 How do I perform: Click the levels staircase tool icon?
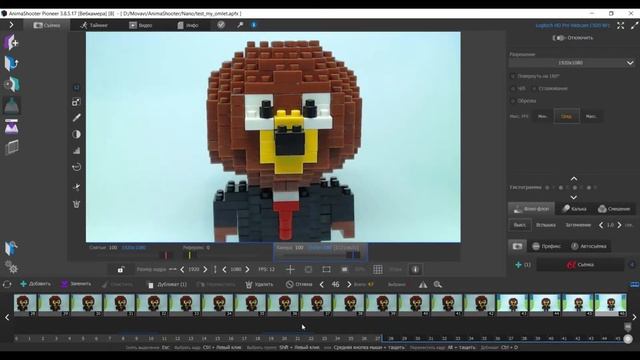coord(76,151)
